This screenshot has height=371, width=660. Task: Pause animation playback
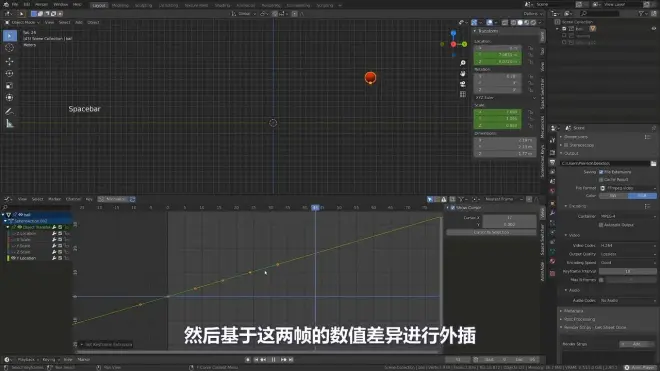click(x=273, y=360)
